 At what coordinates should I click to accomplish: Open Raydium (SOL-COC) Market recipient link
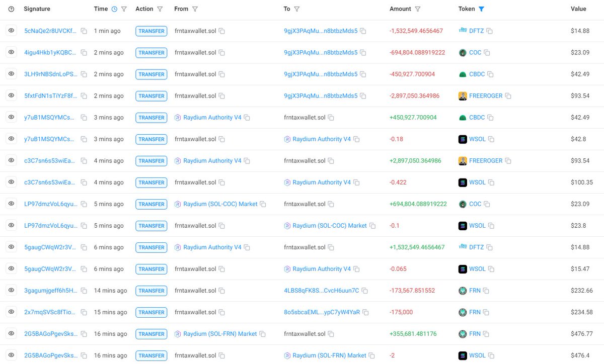(x=330, y=226)
